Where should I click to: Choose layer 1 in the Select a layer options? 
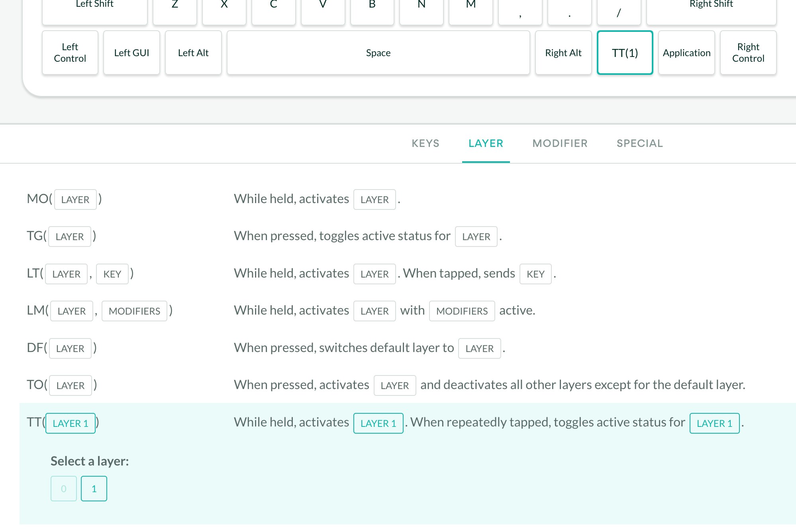(94, 489)
